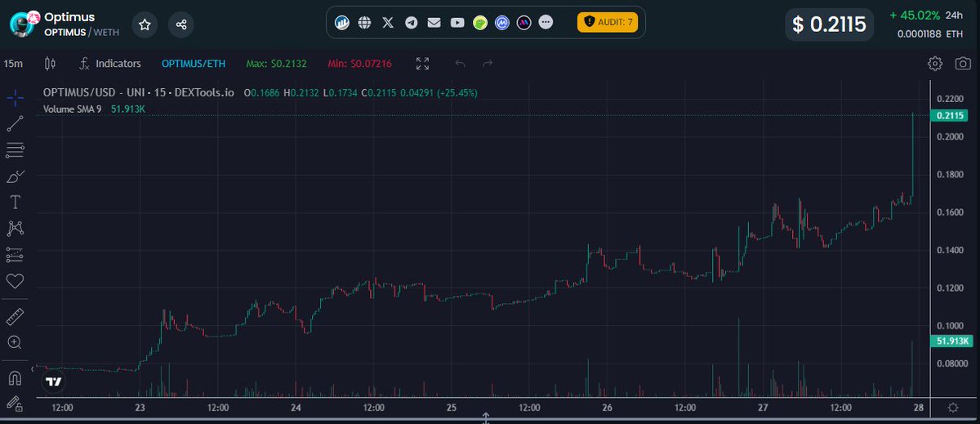Click the Min: $0.07216 label
Viewport: 980px width, 424px height.
tap(359, 63)
